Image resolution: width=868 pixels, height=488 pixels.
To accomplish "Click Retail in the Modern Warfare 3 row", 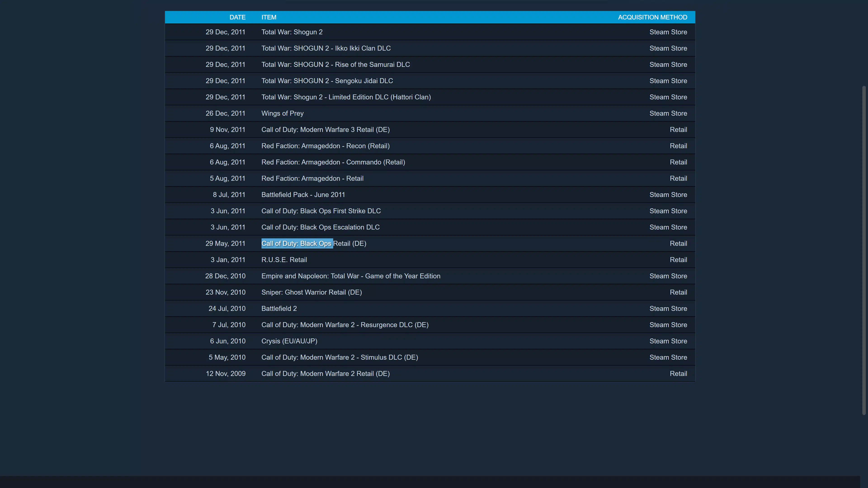I will click(x=678, y=130).
